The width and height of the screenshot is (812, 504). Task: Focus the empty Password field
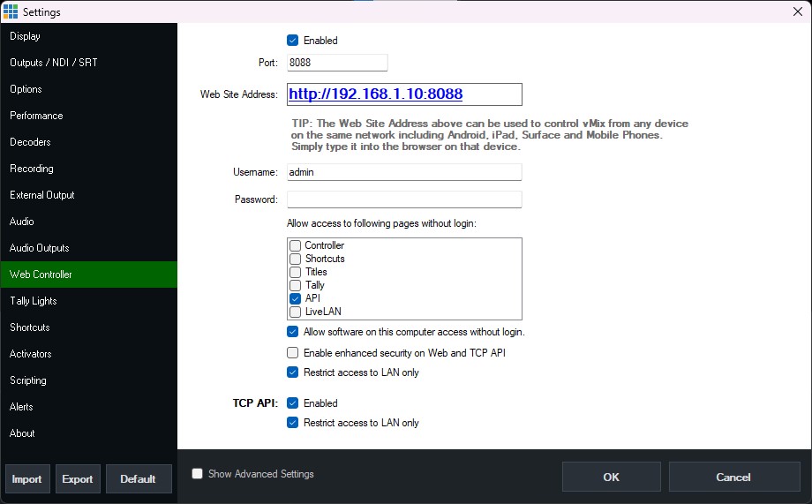(x=404, y=199)
